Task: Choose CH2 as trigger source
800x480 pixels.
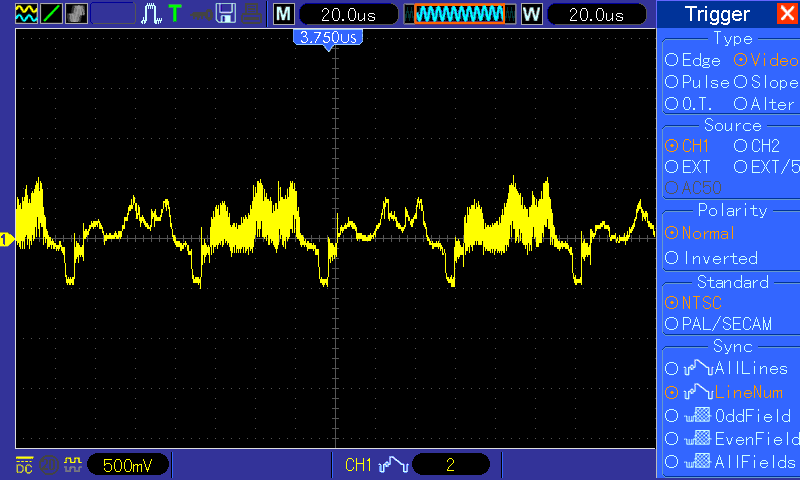Action: [757, 146]
